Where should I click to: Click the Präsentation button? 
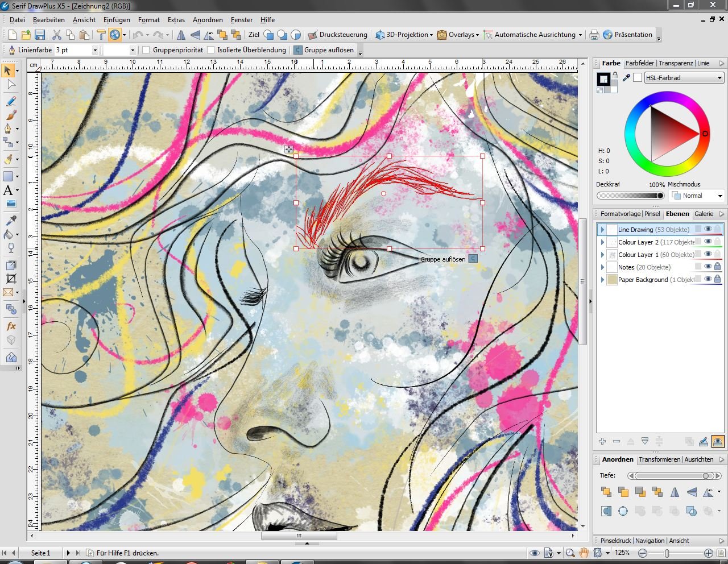click(x=627, y=35)
